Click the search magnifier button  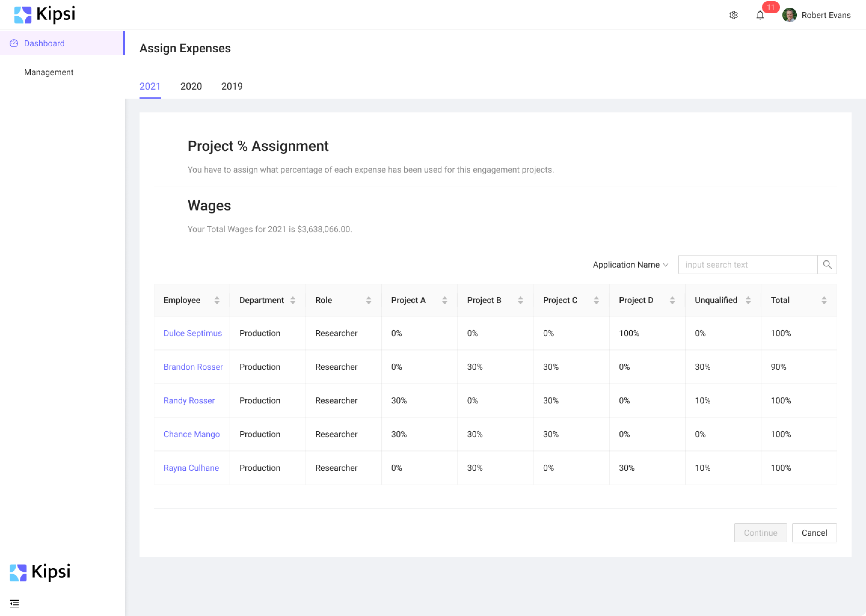pyautogui.click(x=827, y=264)
